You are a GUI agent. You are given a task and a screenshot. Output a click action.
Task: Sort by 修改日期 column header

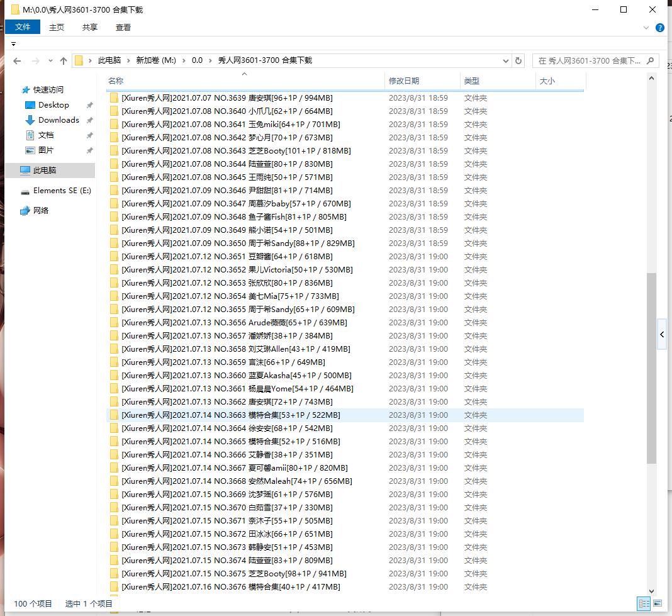pos(404,81)
